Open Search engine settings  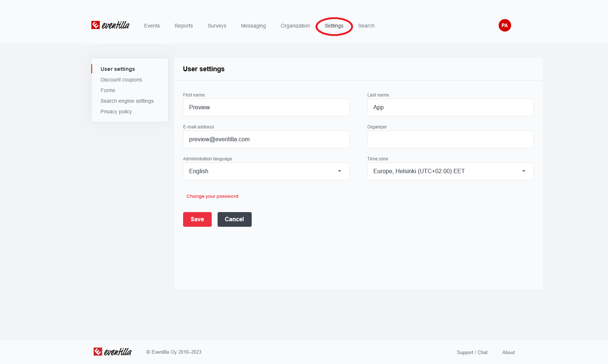point(127,101)
